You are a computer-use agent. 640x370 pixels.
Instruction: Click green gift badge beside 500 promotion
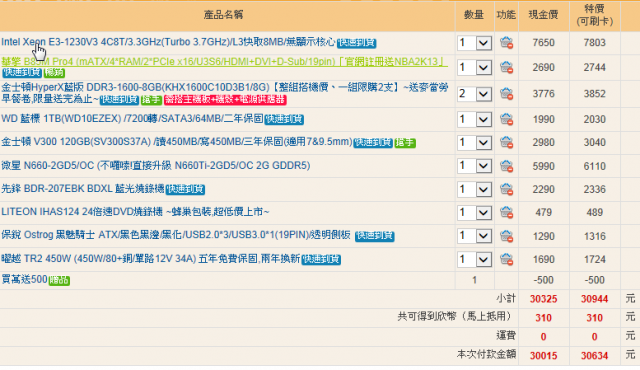(x=59, y=281)
